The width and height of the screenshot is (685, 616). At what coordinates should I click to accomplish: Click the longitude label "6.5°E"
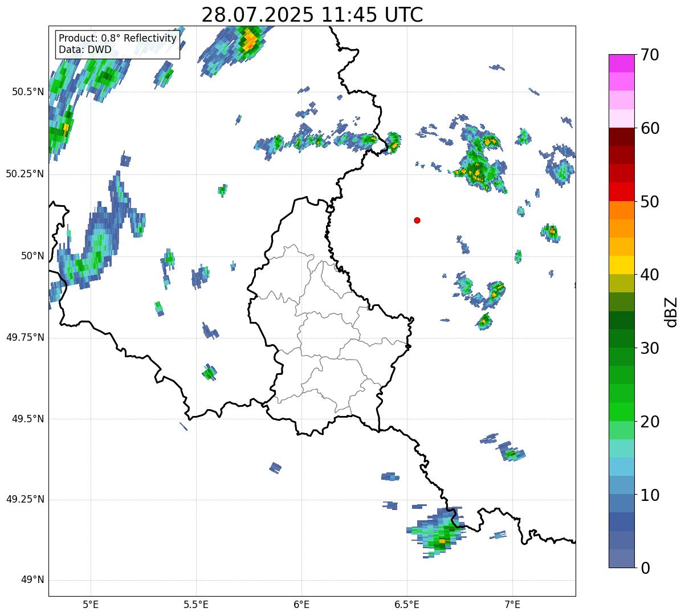407,604
